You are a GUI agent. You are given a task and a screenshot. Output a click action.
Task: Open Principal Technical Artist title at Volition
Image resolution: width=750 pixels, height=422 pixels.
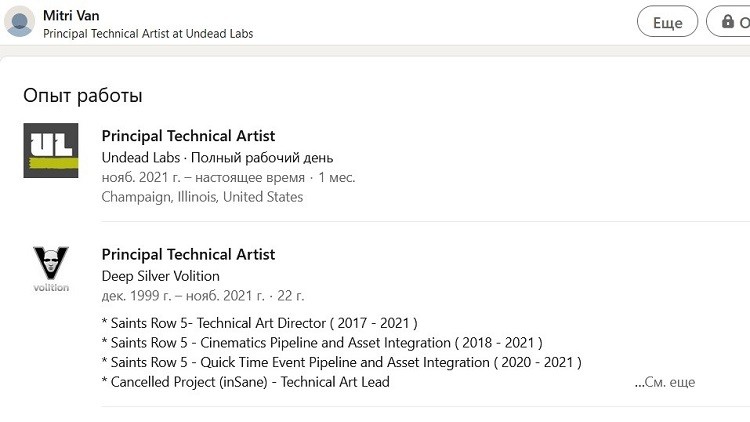188,255
